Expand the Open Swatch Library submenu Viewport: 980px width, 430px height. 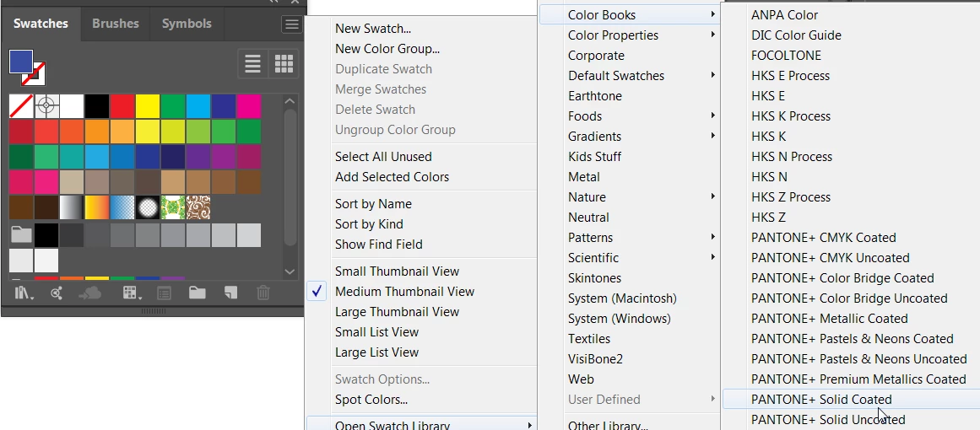(421, 424)
